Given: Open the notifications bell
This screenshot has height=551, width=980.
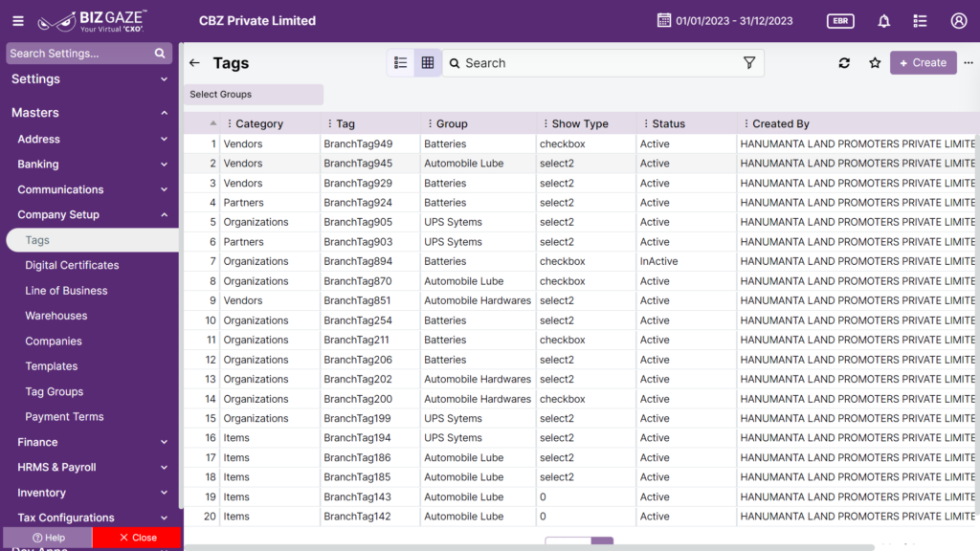Looking at the screenshot, I should pos(883,21).
